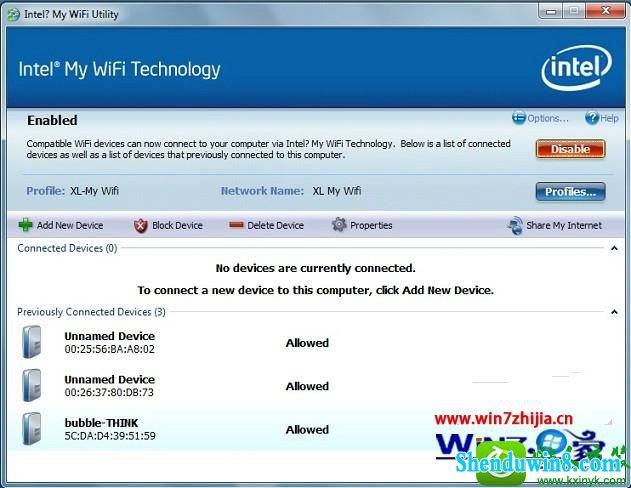Click the Share My Internet label
The image size is (631, 488).
pyautogui.click(x=564, y=225)
